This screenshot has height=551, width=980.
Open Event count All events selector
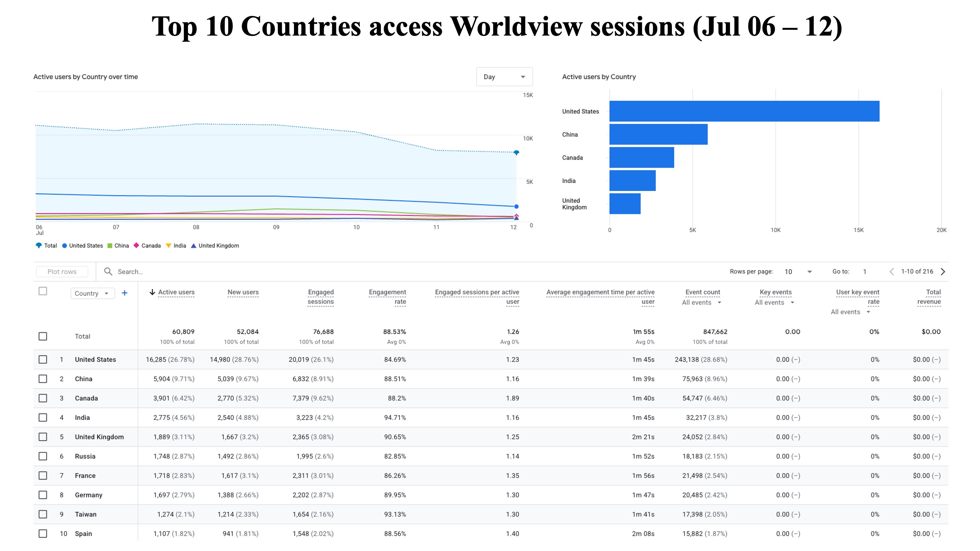pos(701,303)
